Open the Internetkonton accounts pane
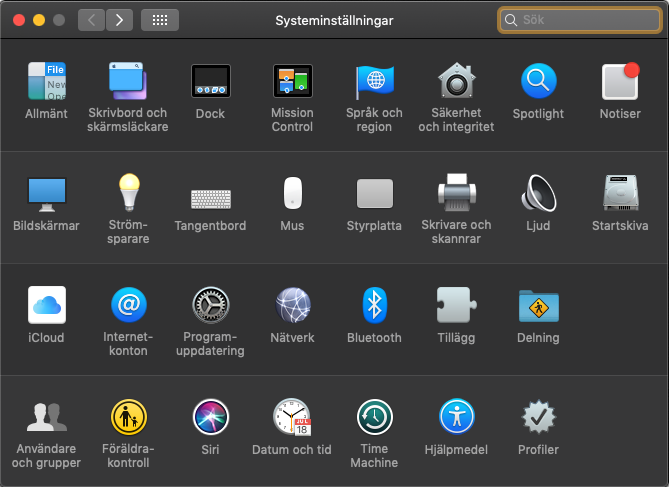Image resolution: width=669 pixels, height=487 pixels. pos(128,305)
